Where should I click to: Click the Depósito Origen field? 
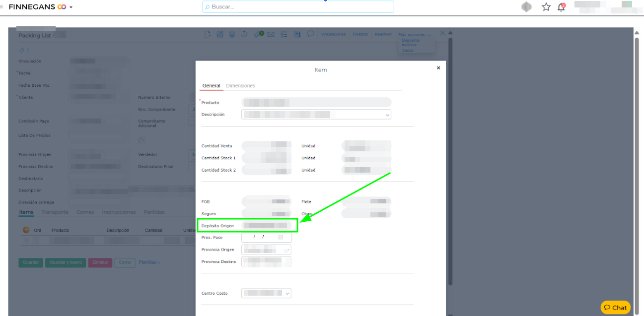tap(267, 225)
